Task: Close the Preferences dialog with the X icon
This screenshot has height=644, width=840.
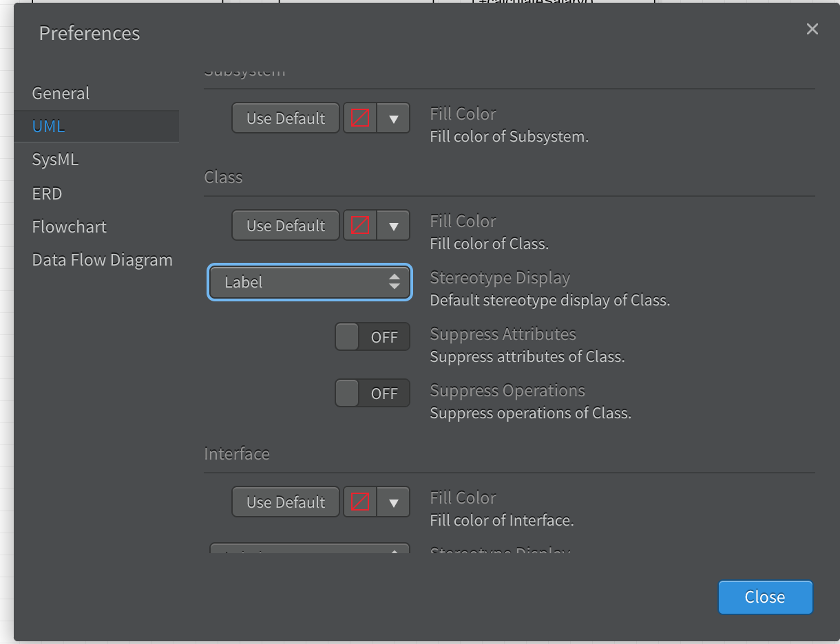Action: click(812, 29)
